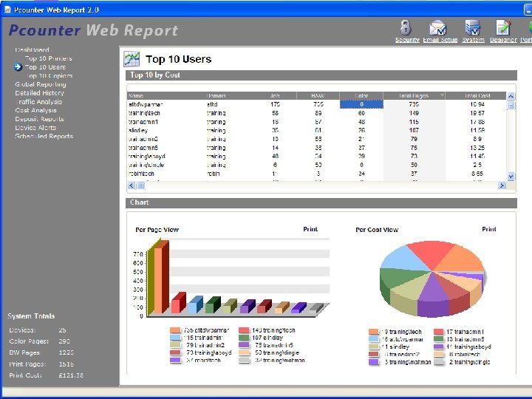The image size is (532, 399).
Task: Click the table's scroll left arrow
Action: coord(132,185)
